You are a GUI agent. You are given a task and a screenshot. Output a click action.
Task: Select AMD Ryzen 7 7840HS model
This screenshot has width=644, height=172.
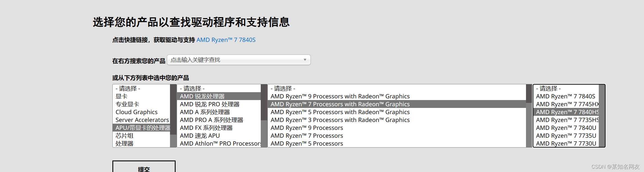click(566, 112)
